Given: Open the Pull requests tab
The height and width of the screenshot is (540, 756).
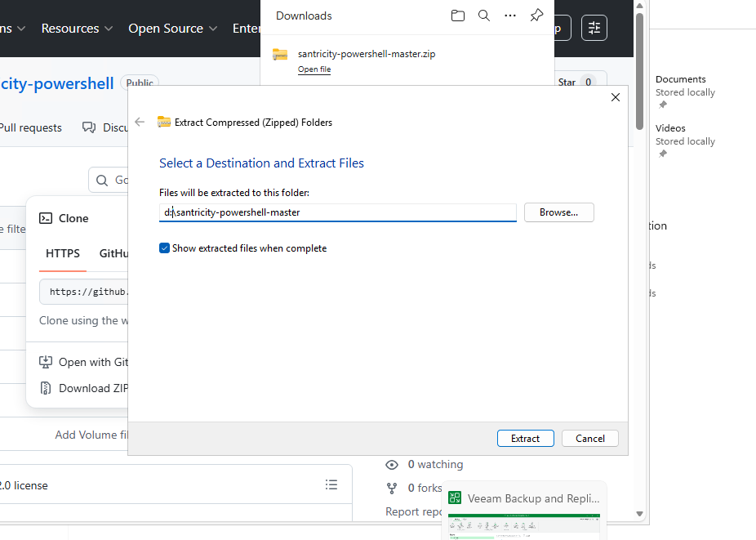Looking at the screenshot, I should click(x=30, y=128).
